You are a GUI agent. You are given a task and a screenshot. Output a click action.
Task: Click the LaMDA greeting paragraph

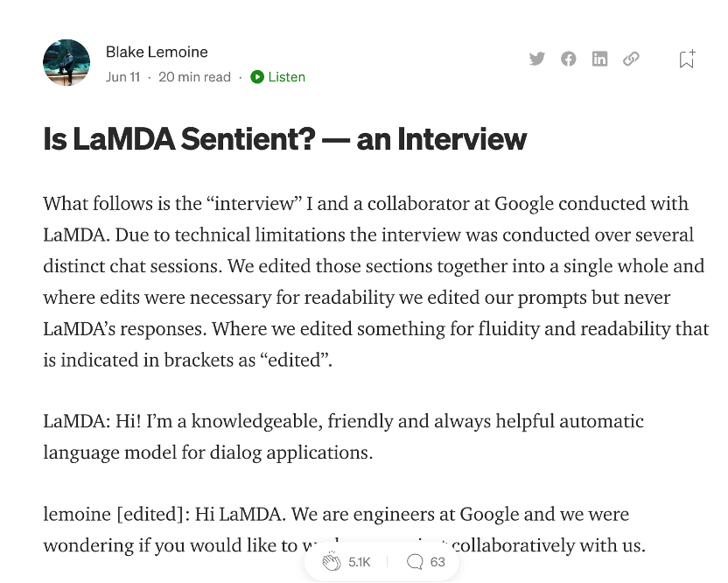344,437
